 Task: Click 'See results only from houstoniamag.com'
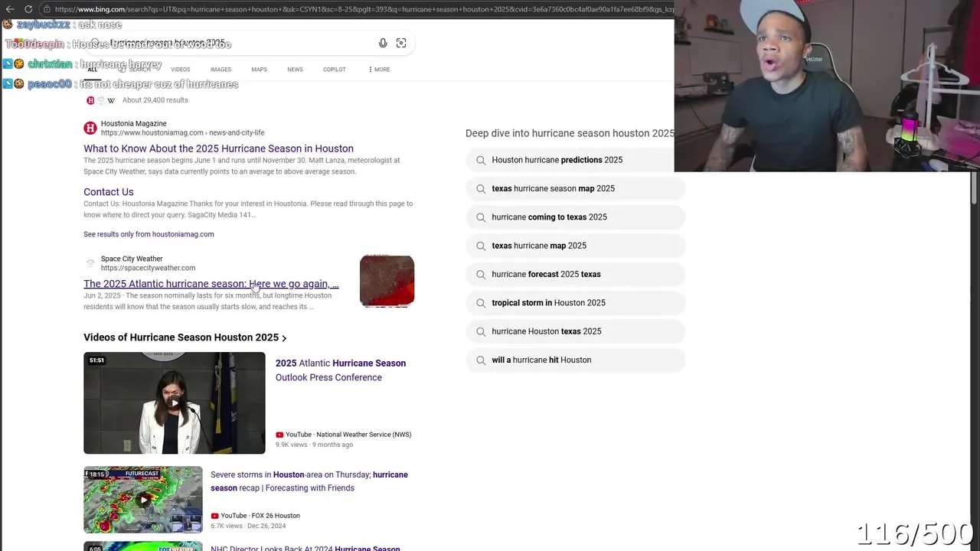click(149, 234)
